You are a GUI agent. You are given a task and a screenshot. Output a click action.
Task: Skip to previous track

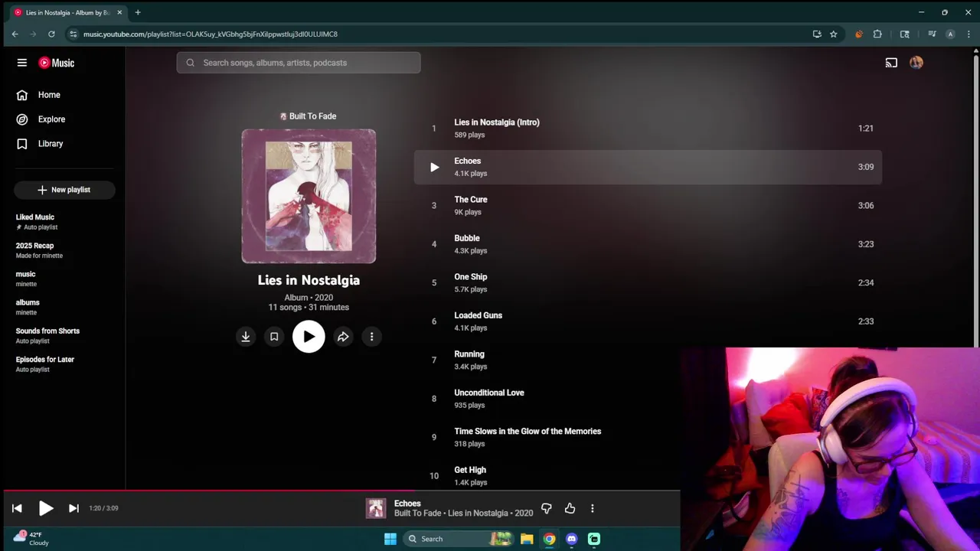pyautogui.click(x=17, y=508)
